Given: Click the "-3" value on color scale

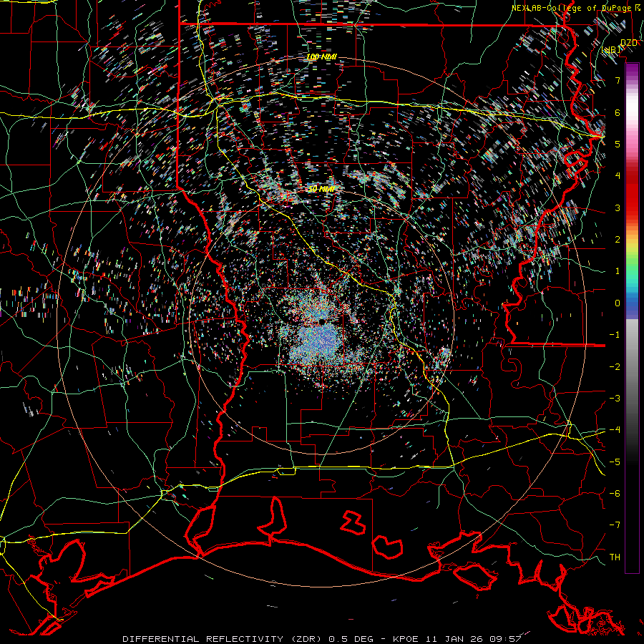Looking at the screenshot, I should tap(615, 399).
